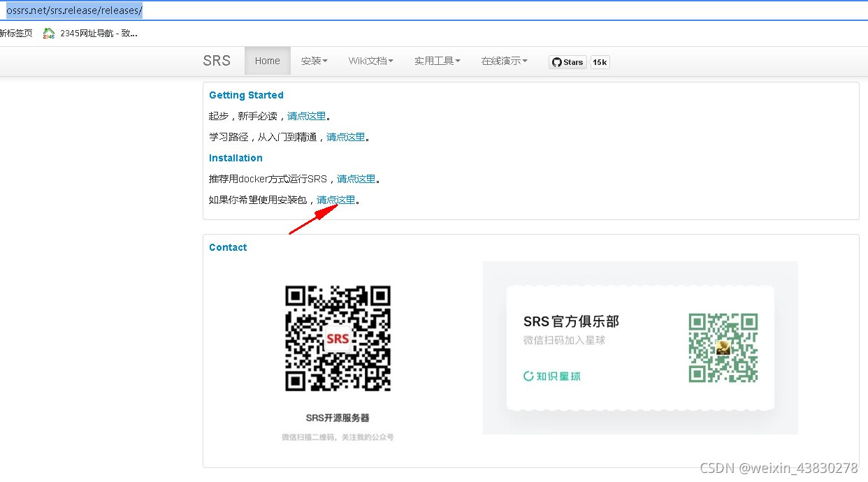The image size is (868, 482).
Task: Click the SRS开源服务器 WeChat QR code image
Action: pos(338,339)
